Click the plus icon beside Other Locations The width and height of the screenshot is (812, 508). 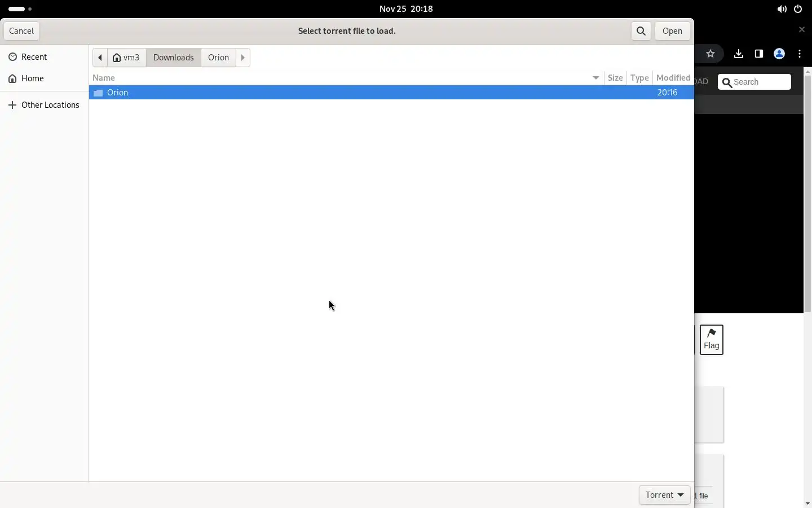(12, 106)
